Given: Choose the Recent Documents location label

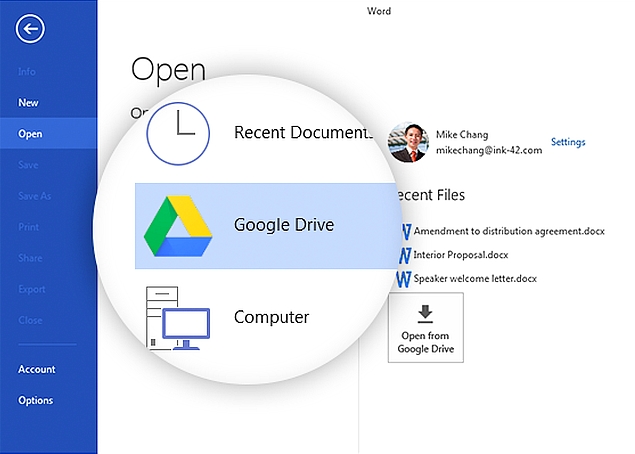Looking at the screenshot, I should coord(300,132).
